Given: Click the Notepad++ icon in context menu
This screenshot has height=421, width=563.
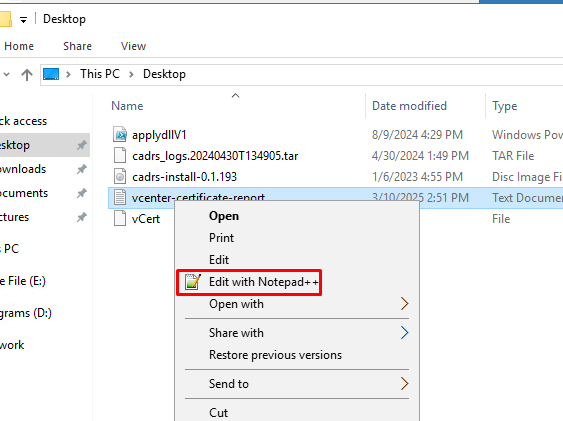Looking at the screenshot, I should click(x=193, y=282).
